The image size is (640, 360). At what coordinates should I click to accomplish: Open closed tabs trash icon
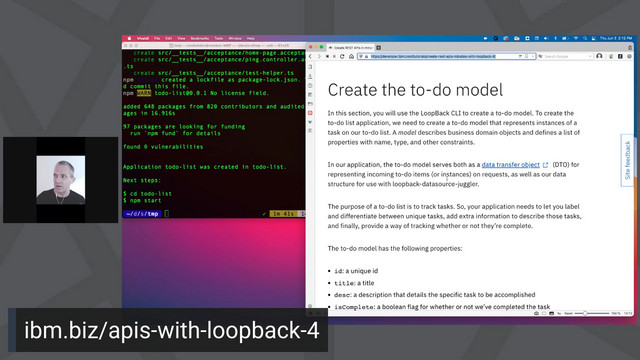click(630, 47)
